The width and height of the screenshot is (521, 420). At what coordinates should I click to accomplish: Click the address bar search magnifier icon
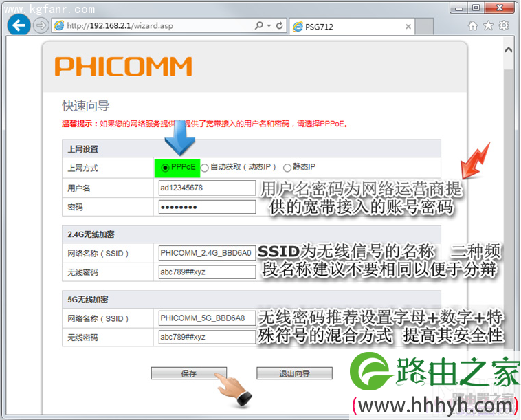pyautogui.click(x=258, y=25)
